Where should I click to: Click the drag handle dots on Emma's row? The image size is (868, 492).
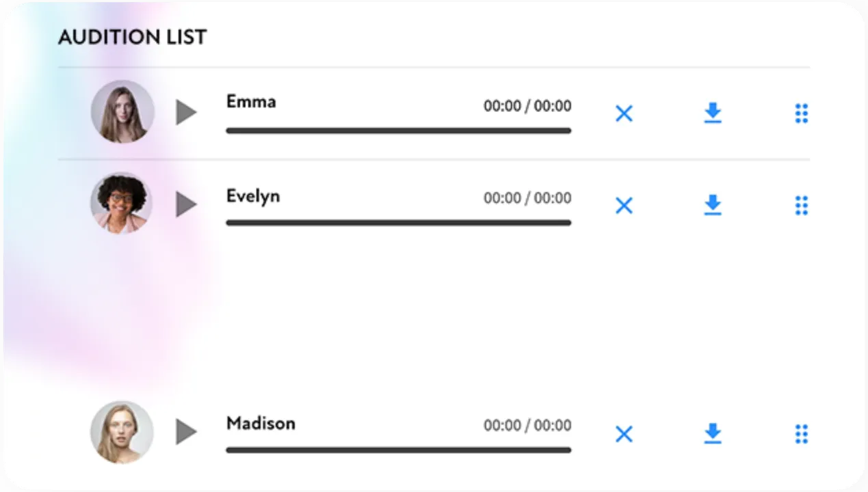point(802,113)
